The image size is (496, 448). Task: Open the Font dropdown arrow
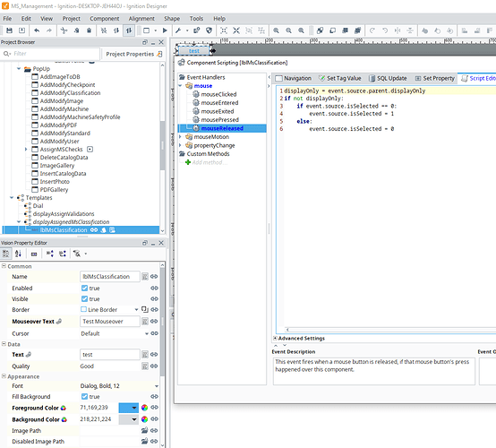[157, 386]
